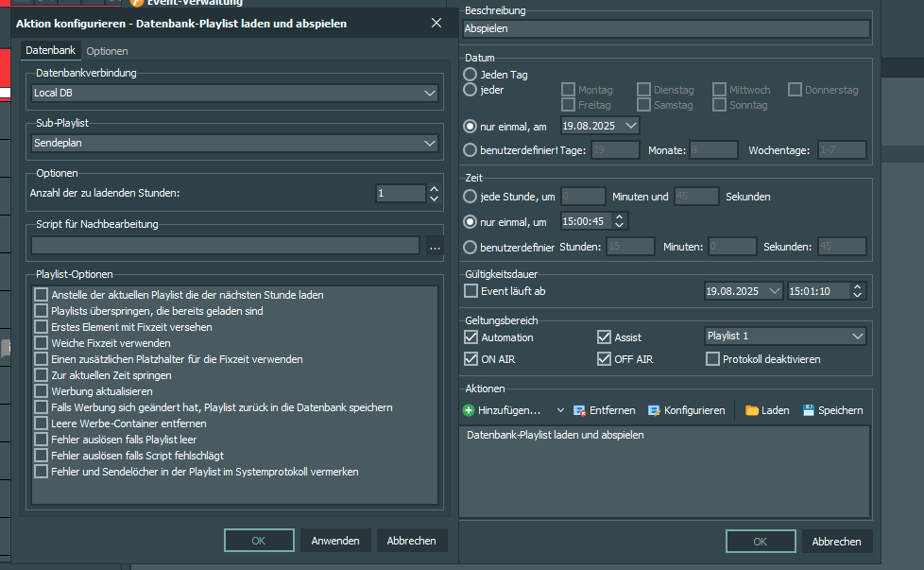The height and width of the screenshot is (570, 924).
Task: Enable 'Zur aktuellen Zeit springen' option
Action: tap(41, 375)
